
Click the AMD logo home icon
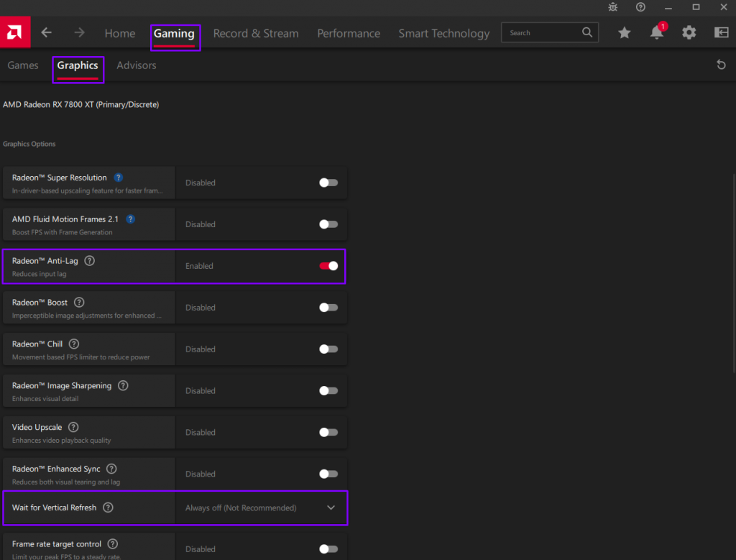(14, 32)
